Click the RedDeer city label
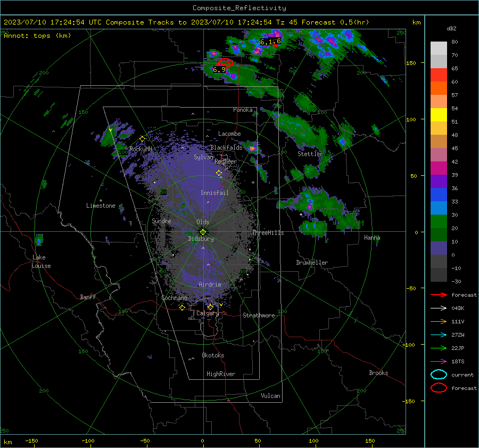 226,161
